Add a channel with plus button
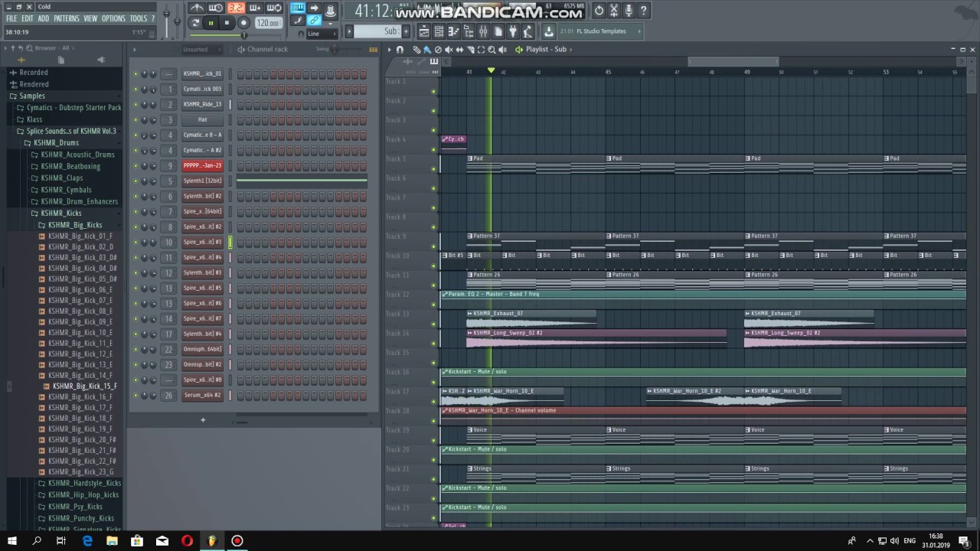The height and width of the screenshot is (551, 980). [203, 419]
